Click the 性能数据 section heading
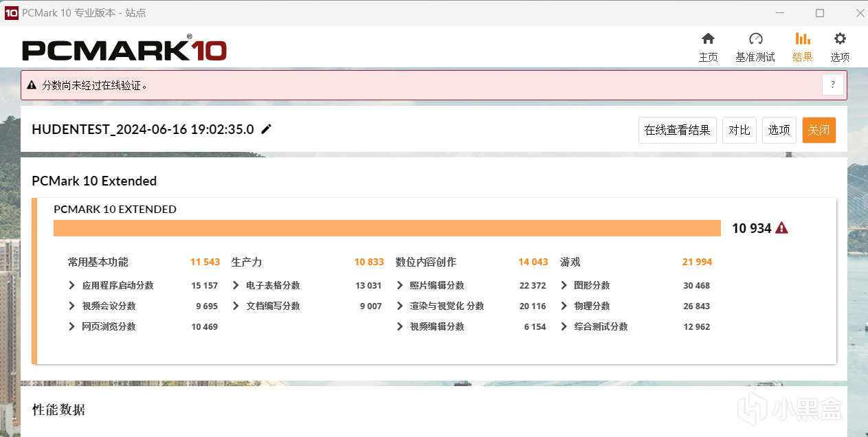Viewport: 868px width, 437px height. click(x=58, y=410)
